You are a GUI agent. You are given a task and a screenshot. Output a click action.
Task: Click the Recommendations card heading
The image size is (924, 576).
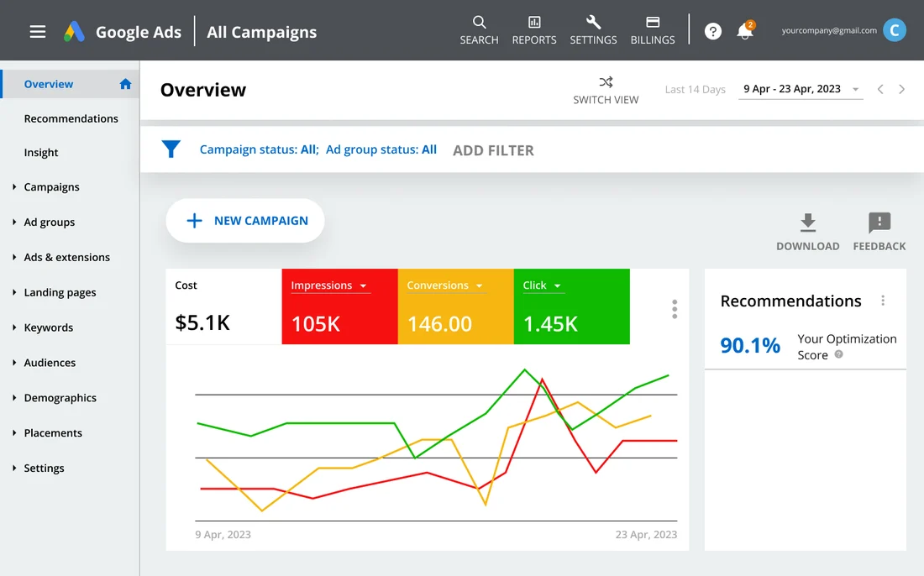790,301
